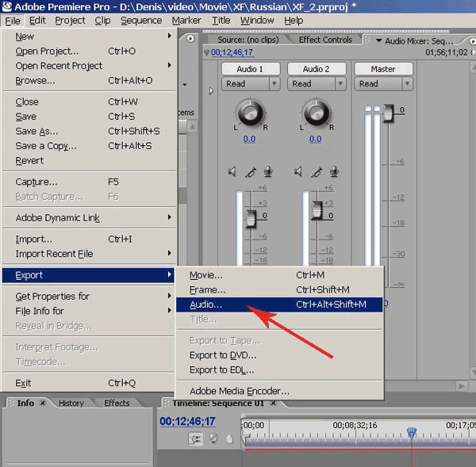Switch to the Source (no clips) tab
This screenshot has height=467, width=476.
tap(248, 40)
